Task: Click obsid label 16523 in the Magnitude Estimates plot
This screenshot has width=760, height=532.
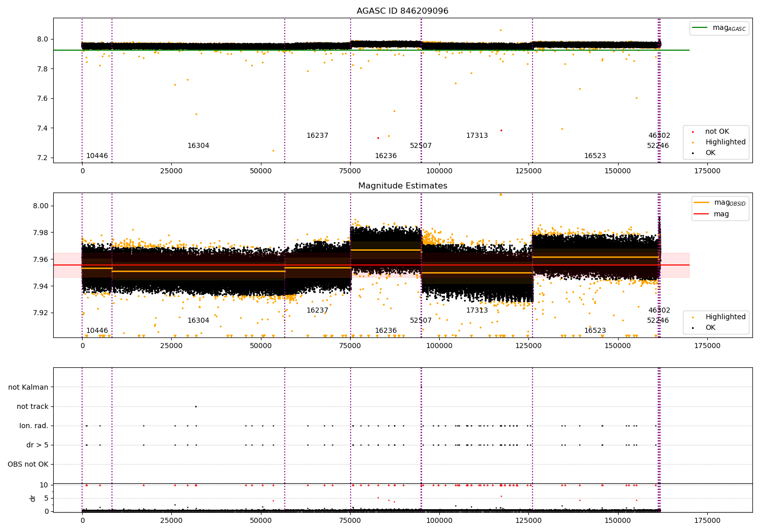Action: point(595,331)
